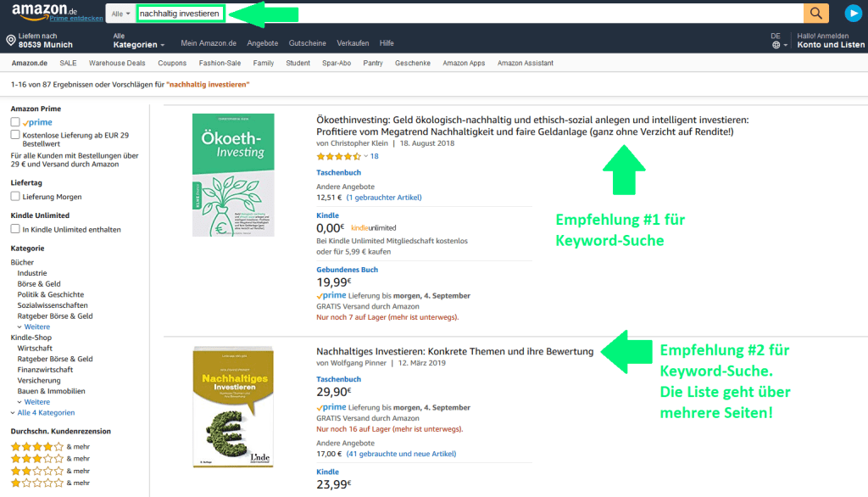868x497 pixels.
Task: Open Coupons tab
Action: (172, 63)
